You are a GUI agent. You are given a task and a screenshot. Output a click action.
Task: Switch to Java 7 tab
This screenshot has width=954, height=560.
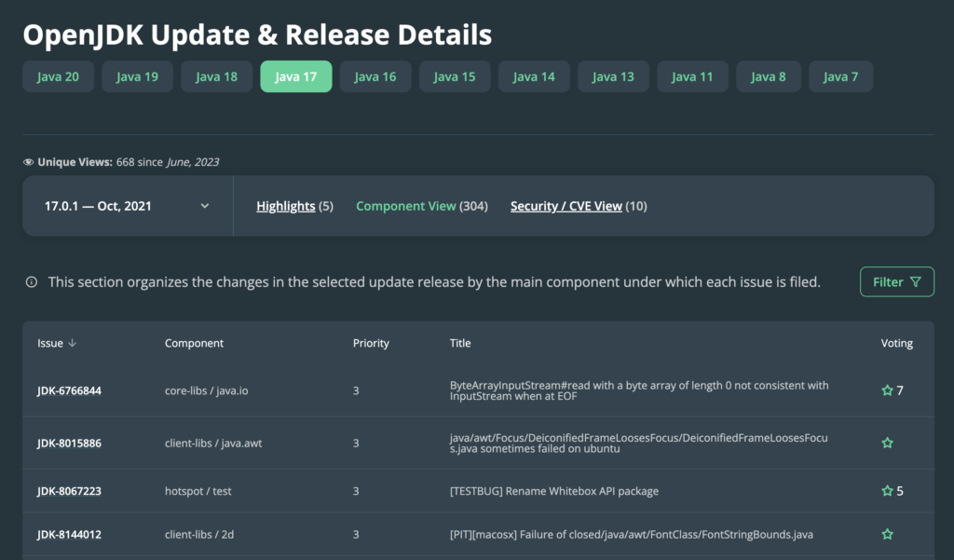841,76
